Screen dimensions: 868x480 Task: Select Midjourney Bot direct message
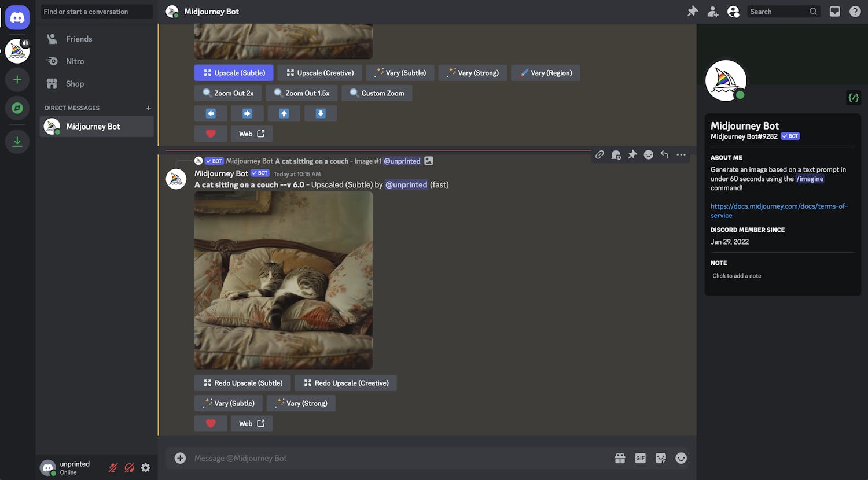[93, 127]
